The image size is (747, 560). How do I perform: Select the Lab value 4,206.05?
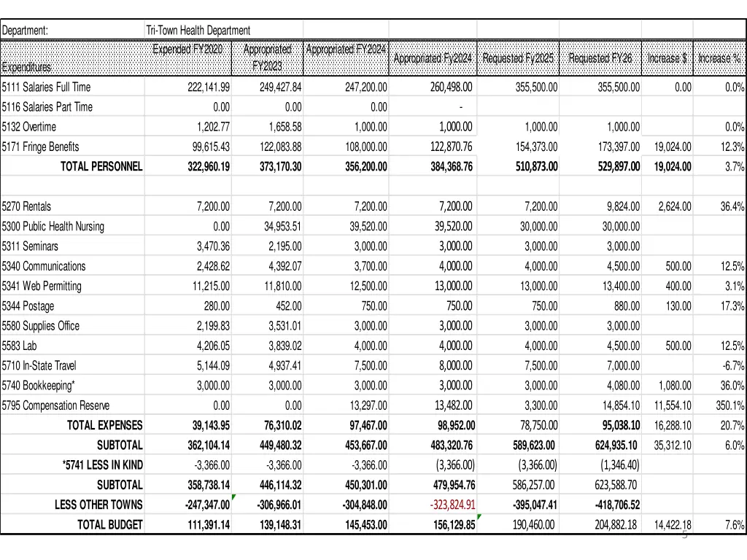(213, 346)
